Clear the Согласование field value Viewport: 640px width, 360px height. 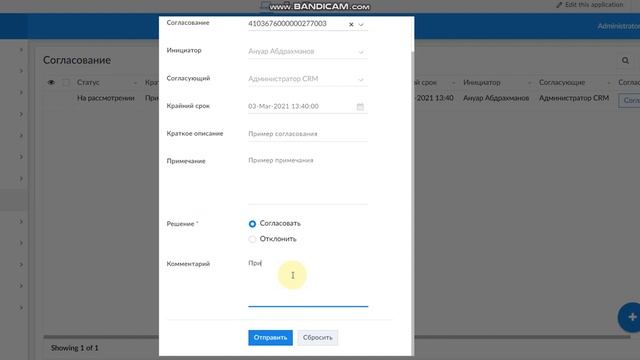coord(351,24)
